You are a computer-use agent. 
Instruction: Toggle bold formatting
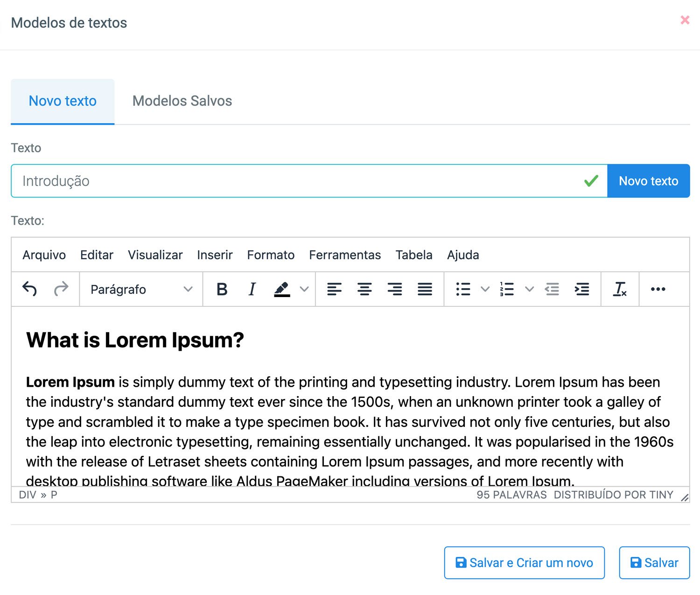[x=222, y=289]
